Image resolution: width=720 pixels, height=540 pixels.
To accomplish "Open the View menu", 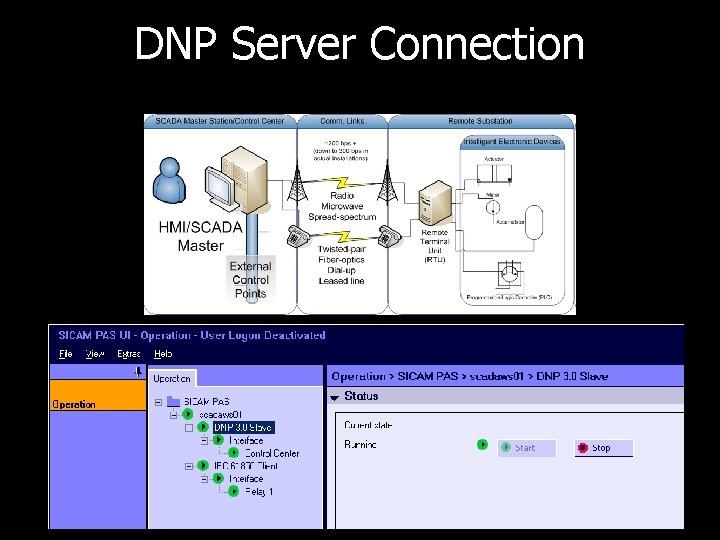I will (x=95, y=354).
